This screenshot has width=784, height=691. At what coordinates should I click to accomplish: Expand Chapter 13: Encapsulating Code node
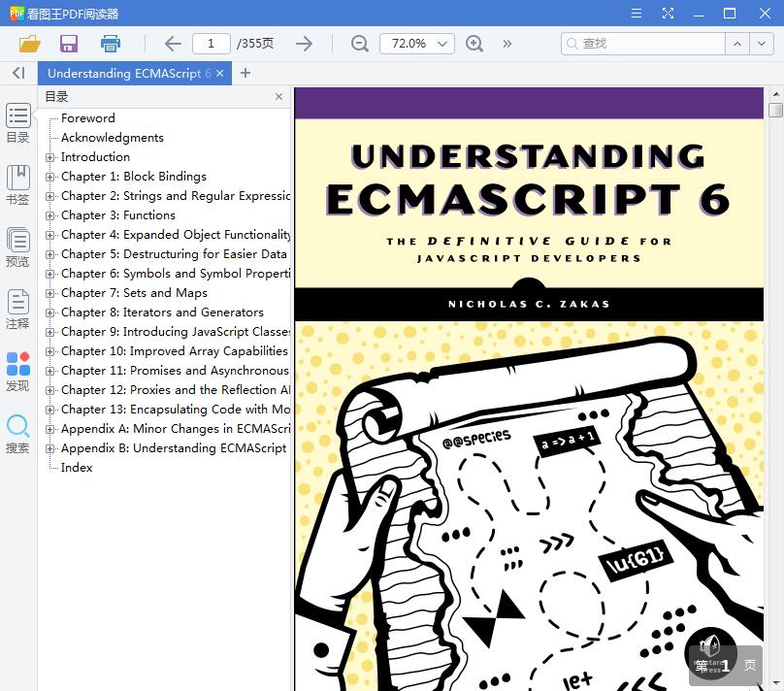pyautogui.click(x=49, y=410)
